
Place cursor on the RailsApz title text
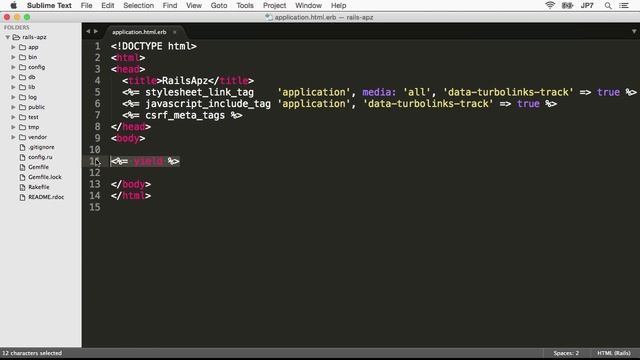185,81
